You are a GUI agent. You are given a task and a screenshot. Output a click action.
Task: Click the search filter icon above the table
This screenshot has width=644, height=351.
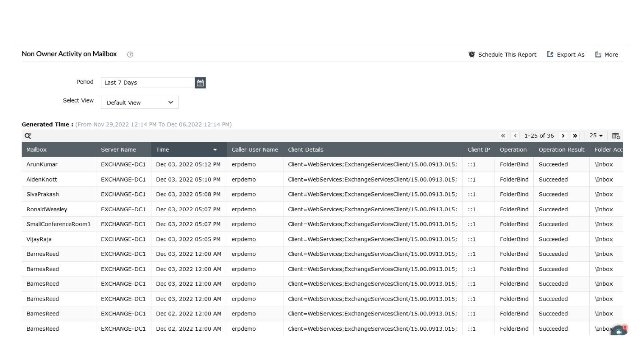(28, 135)
